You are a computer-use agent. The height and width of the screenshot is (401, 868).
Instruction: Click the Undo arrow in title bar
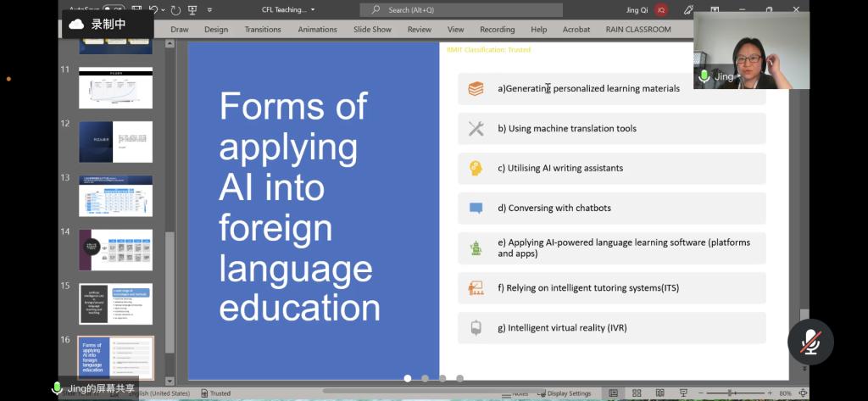(x=154, y=10)
